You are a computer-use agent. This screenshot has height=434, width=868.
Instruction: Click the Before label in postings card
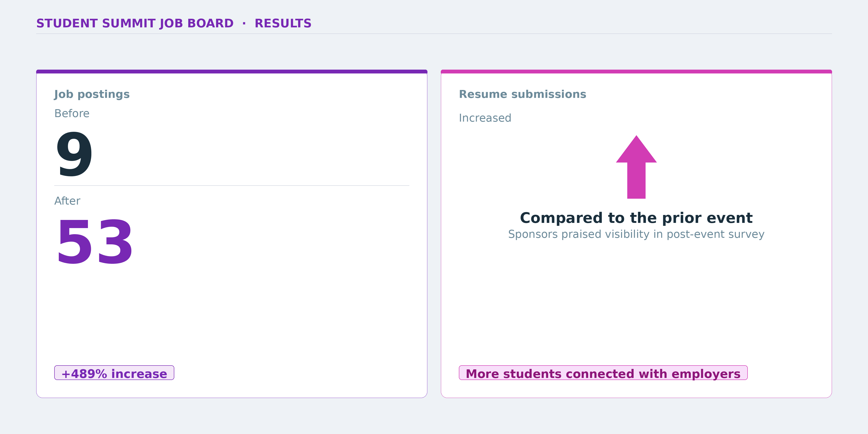72,113
